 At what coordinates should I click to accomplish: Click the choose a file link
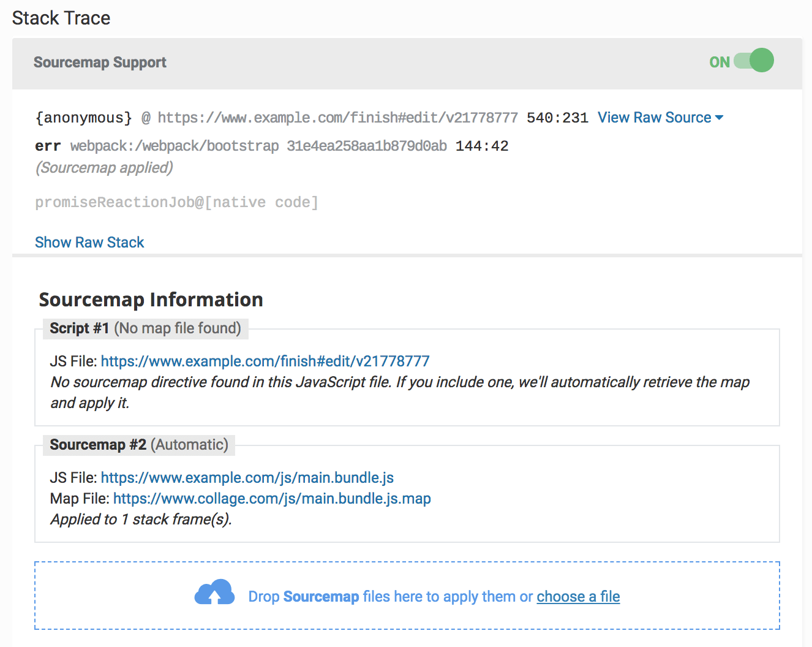click(x=578, y=597)
